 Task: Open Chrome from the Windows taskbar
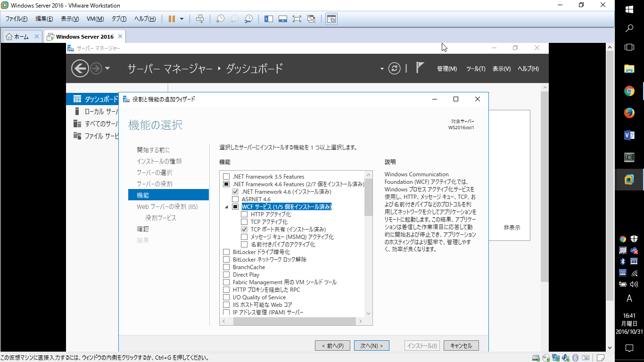(629, 91)
